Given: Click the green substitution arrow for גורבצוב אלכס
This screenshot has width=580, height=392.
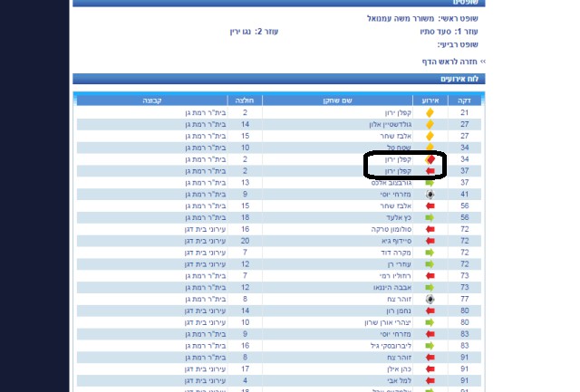Looking at the screenshot, I should pyautogui.click(x=430, y=182).
